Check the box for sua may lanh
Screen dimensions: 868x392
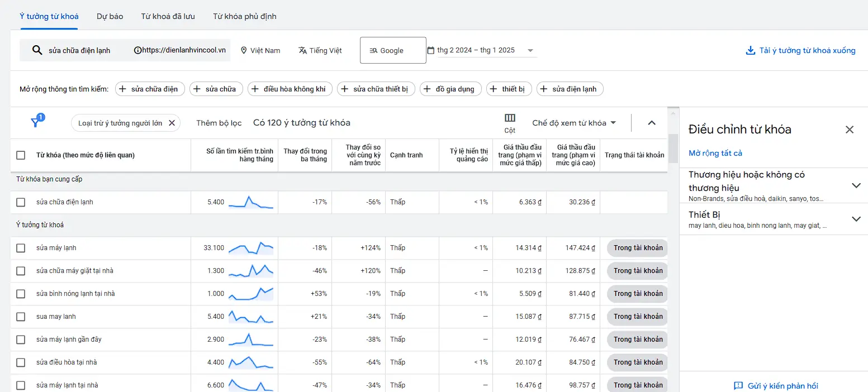[21, 317]
